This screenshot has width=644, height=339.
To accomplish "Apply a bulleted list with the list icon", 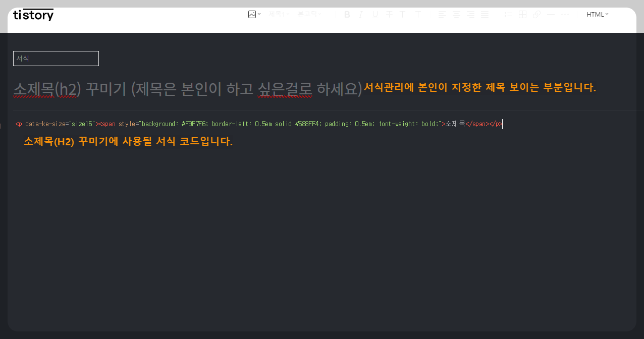I will click(508, 14).
